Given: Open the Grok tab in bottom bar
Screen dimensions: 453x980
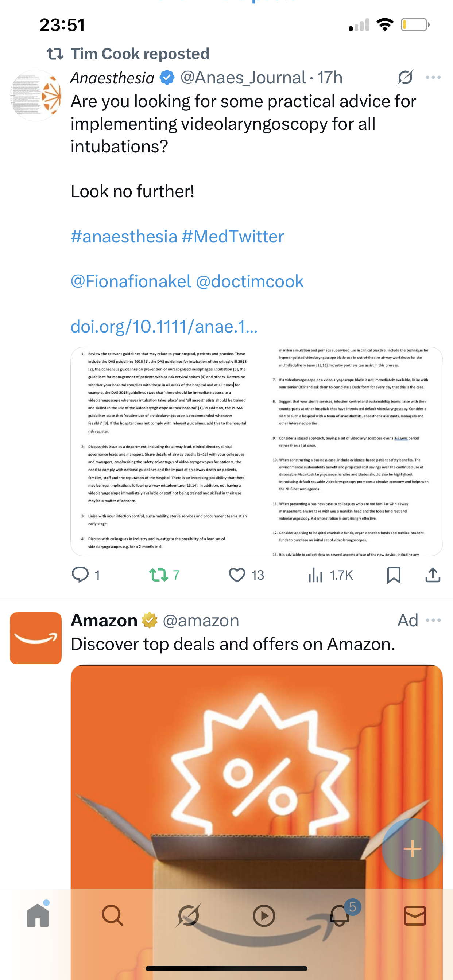Looking at the screenshot, I should click(189, 915).
